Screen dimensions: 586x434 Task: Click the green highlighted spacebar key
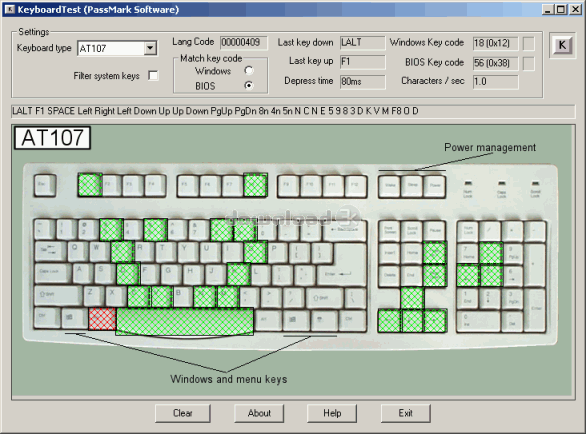click(x=185, y=321)
